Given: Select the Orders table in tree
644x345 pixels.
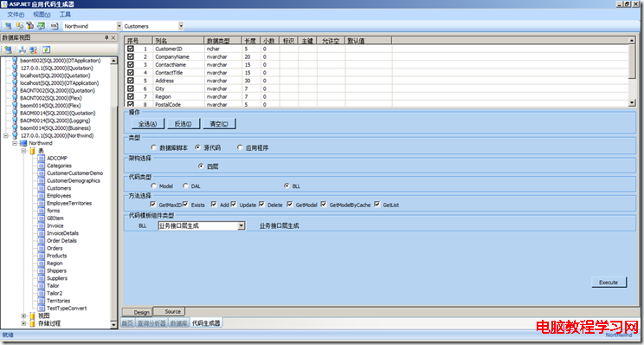Looking at the screenshot, I should pyautogui.click(x=55, y=249).
